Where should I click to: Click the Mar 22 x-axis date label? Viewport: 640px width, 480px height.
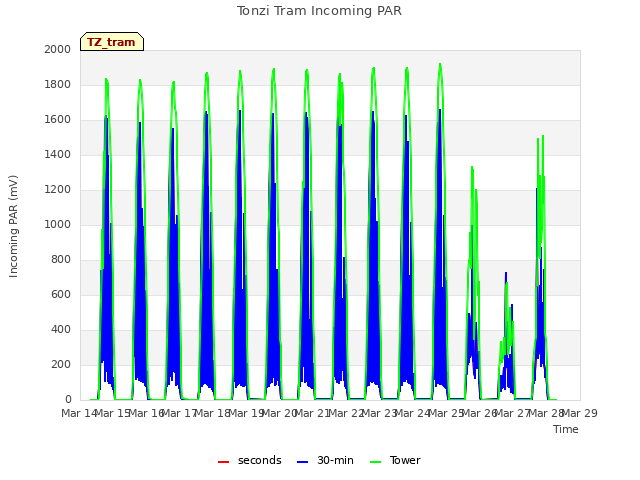[346, 413]
